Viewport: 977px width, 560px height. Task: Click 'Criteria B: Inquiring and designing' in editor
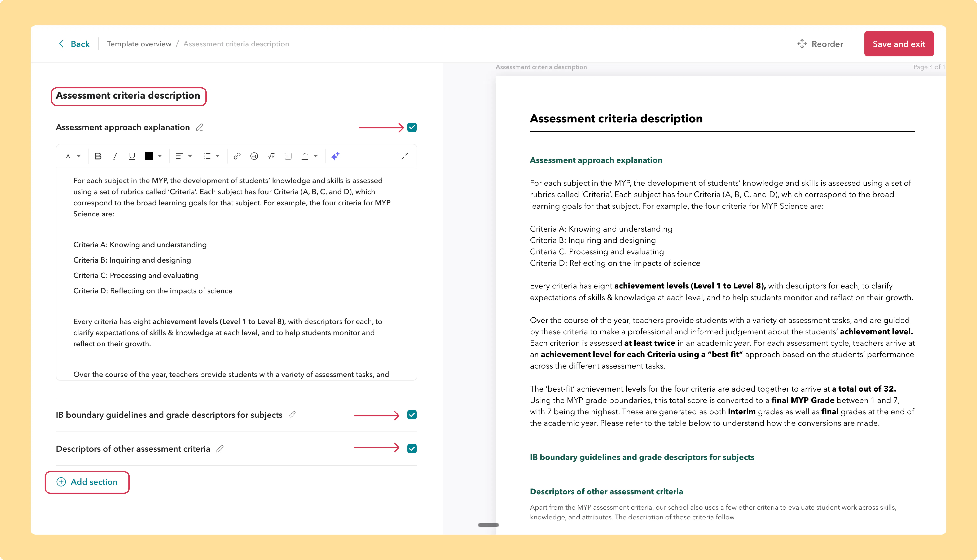tap(132, 260)
